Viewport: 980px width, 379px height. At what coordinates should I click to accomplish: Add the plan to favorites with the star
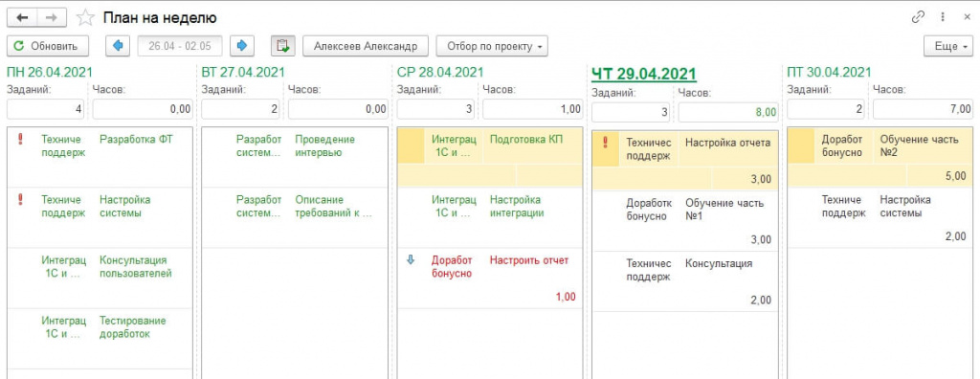pyautogui.click(x=85, y=17)
